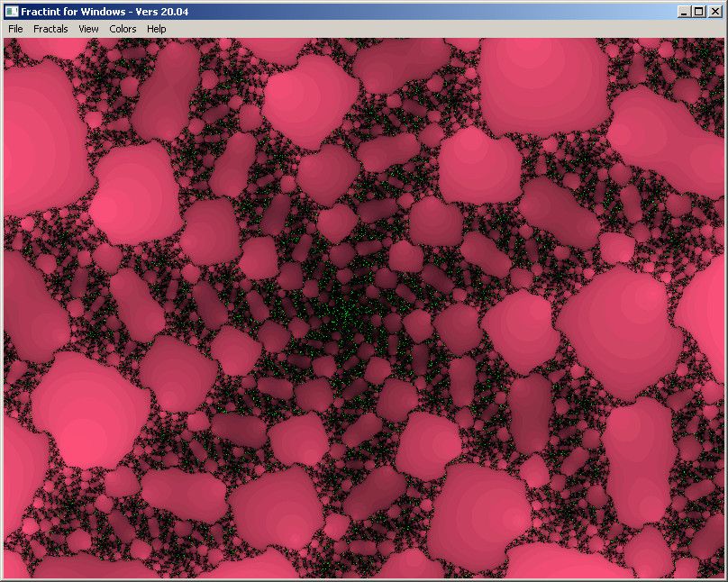728x582 pixels.
Task: Close the Fractint for Windows window
Action: (715, 12)
